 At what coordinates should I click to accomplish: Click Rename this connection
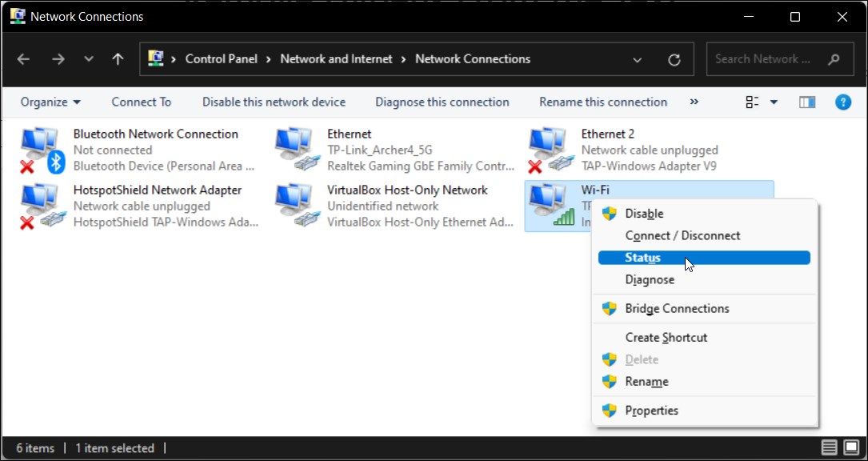tap(603, 102)
